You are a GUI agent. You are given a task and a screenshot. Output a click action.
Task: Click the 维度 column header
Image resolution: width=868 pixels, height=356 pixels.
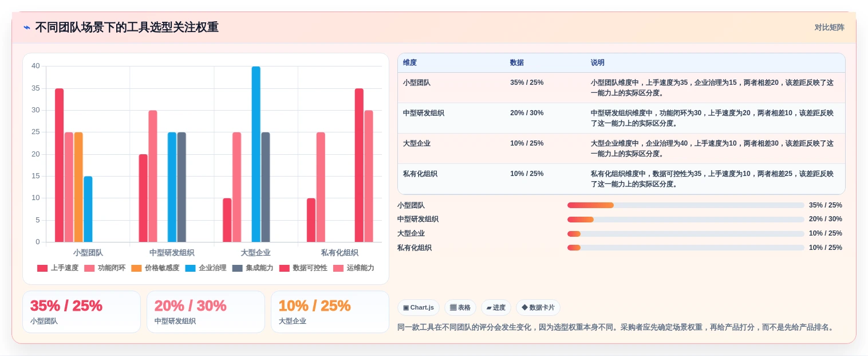coord(410,63)
